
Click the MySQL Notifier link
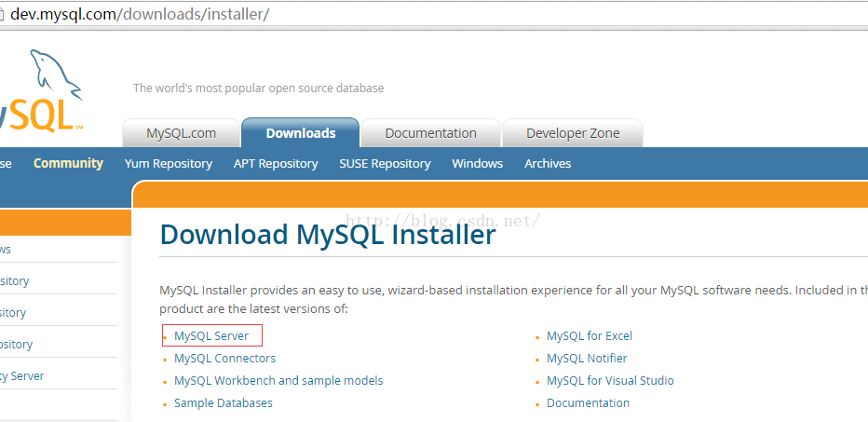(587, 359)
